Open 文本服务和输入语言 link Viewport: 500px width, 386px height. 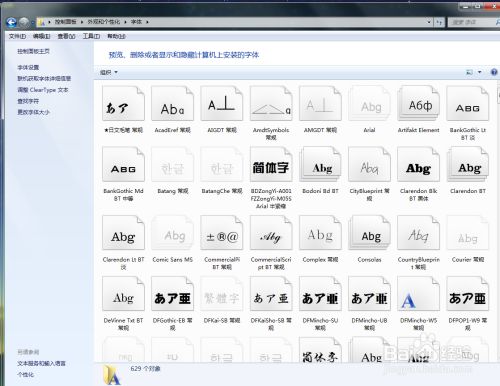[41, 363]
